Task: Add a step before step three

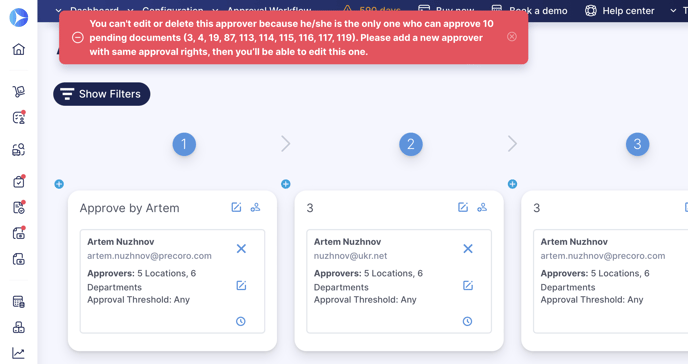Action: tap(512, 184)
